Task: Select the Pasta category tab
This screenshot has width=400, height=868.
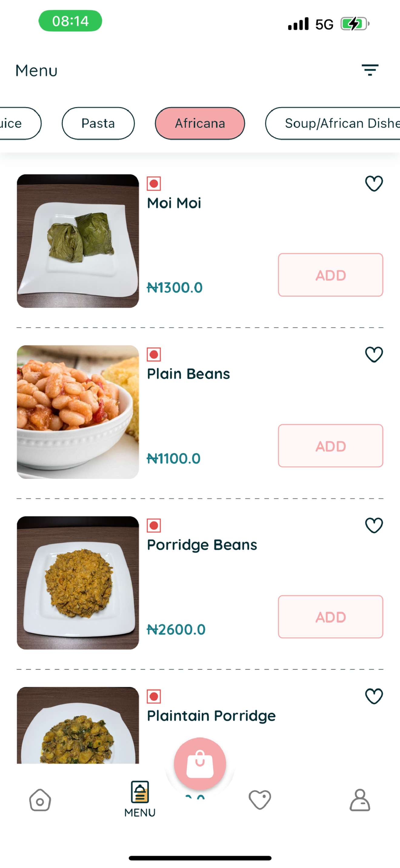Action: [x=98, y=123]
